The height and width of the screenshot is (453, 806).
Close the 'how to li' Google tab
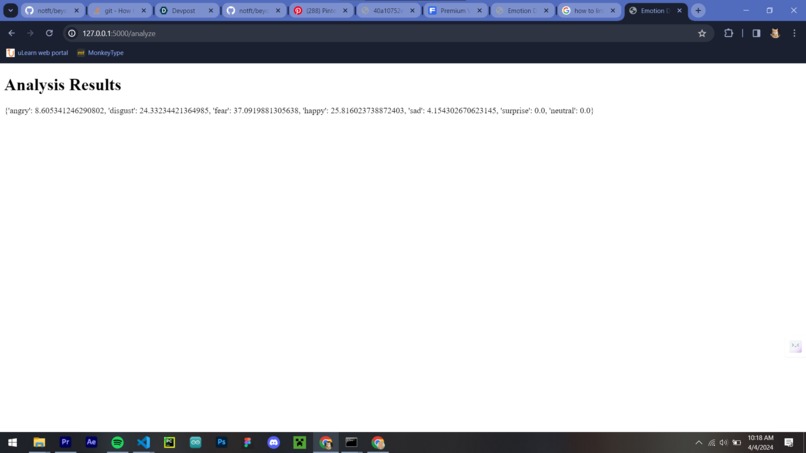613,10
